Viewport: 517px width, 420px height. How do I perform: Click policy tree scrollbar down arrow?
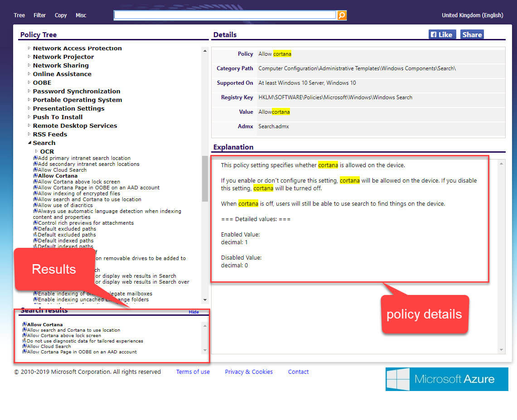tap(205, 299)
